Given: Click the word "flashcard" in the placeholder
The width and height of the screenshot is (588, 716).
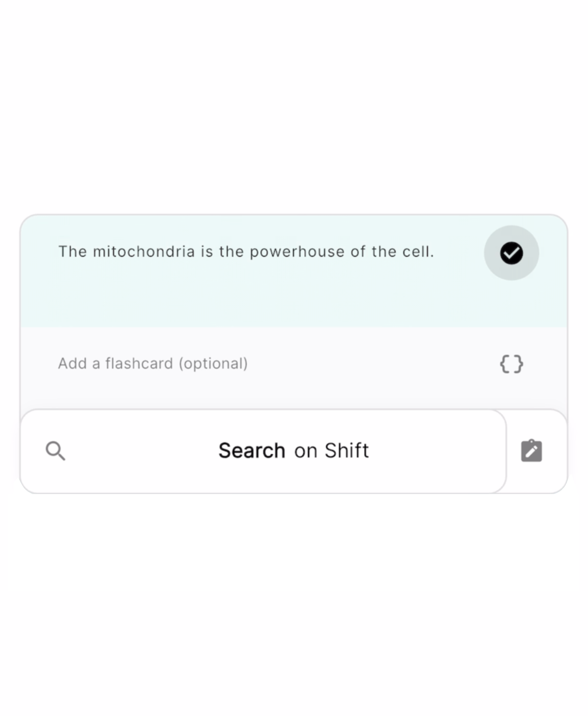Looking at the screenshot, I should 139,364.
